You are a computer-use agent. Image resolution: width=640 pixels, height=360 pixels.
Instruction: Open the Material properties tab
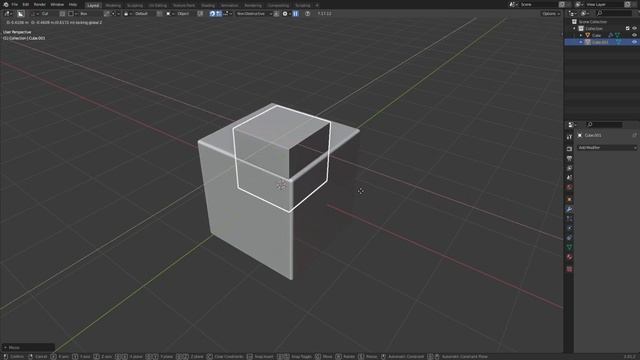[x=569, y=257]
